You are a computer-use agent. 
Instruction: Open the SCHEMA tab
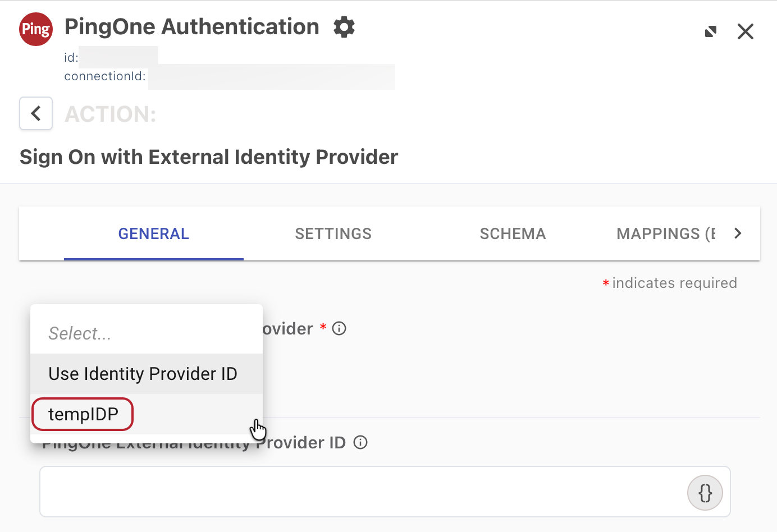[x=513, y=233]
